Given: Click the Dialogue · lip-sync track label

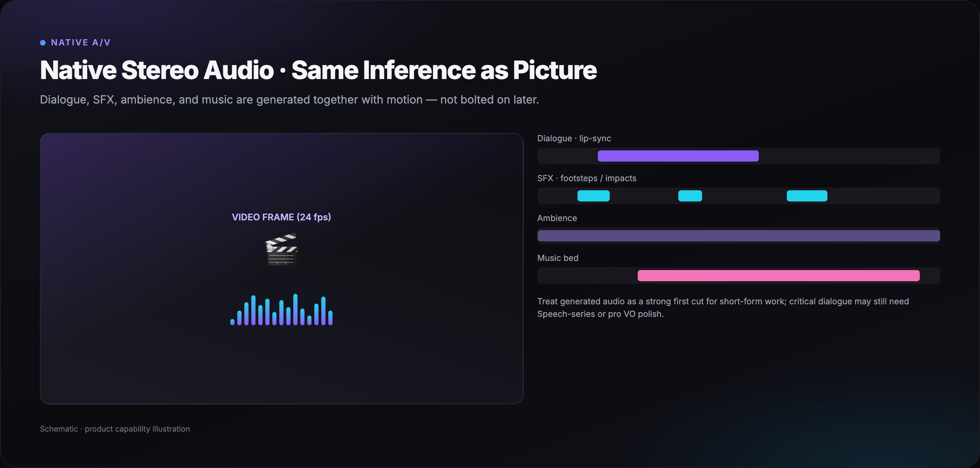Looking at the screenshot, I should pyautogui.click(x=574, y=139).
